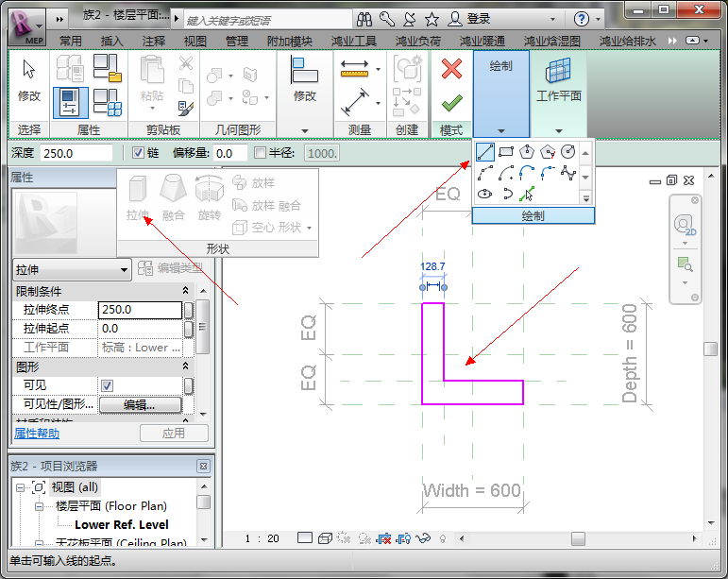Click the Match Type Properties paintbrush
The image size is (728, 579).
tap(186, 109)
